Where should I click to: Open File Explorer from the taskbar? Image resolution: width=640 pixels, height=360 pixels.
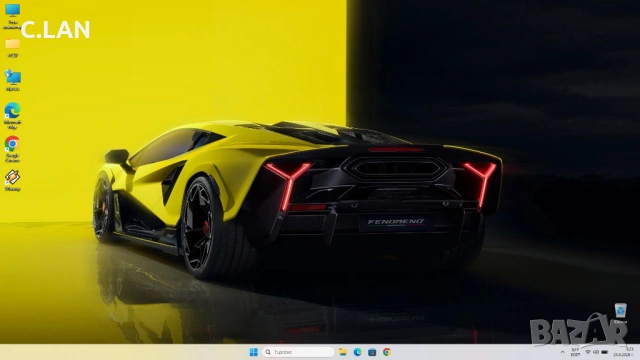click(x=343, y=352)
